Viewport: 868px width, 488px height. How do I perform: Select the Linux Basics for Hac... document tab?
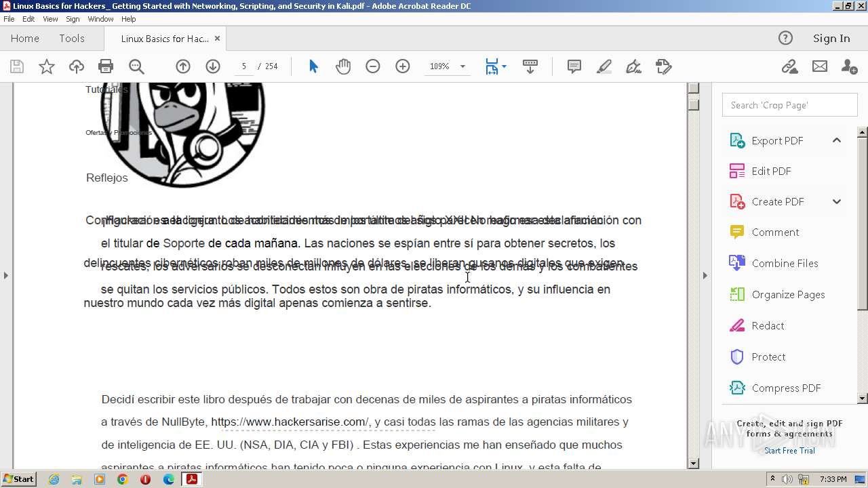tap(165, 39)
